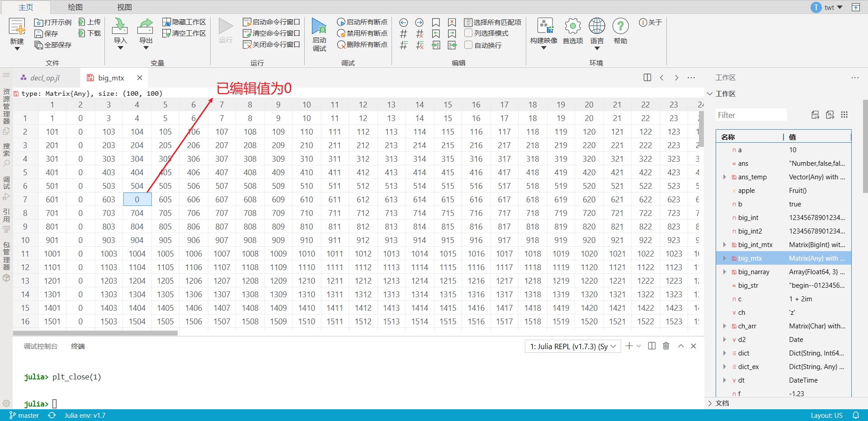Switch to the 视图 ribbon tab
This screenshot has height=421, width=868.
pos(124,7)
